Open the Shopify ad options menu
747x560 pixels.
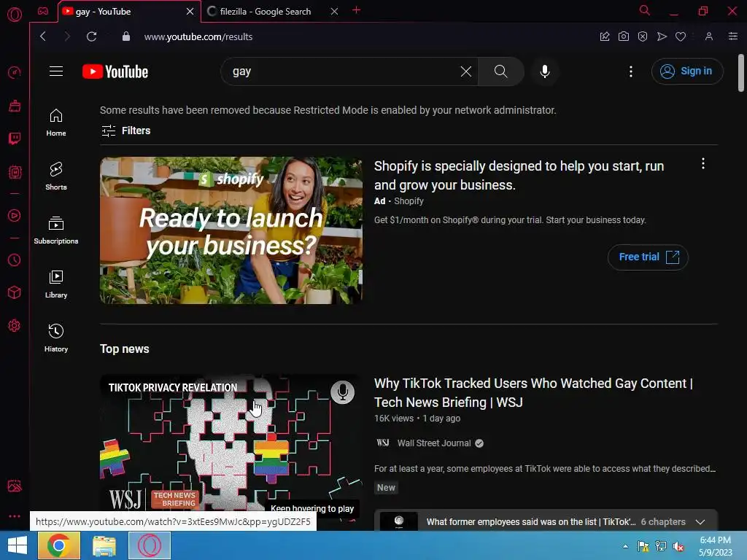703,164
